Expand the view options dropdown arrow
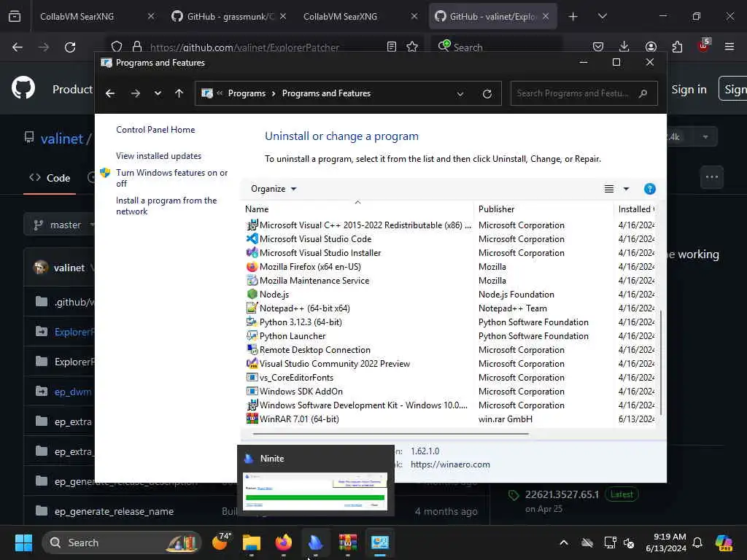The width and height of the screenshot is (747, 560). pos(627,189)
